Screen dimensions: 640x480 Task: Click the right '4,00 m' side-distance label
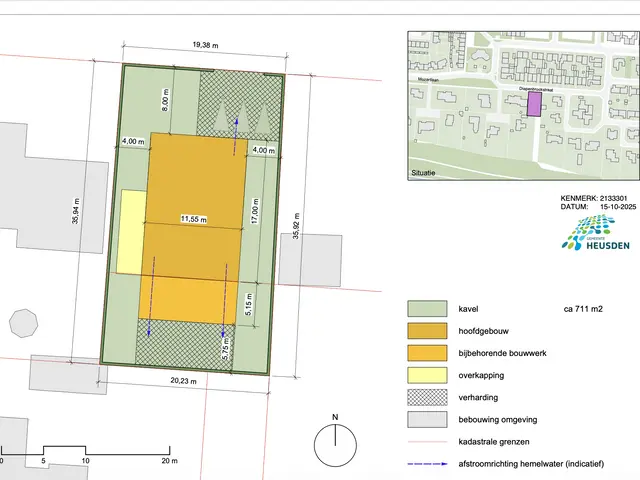pyautogui.click(x=264, y=150)
